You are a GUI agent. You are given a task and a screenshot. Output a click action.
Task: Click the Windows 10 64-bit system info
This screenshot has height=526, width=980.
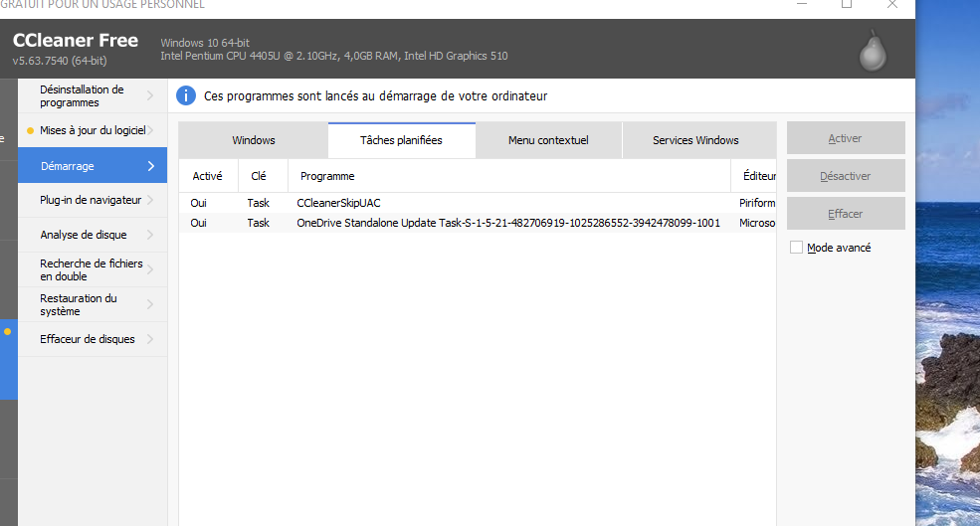click(x=205, y=43)
